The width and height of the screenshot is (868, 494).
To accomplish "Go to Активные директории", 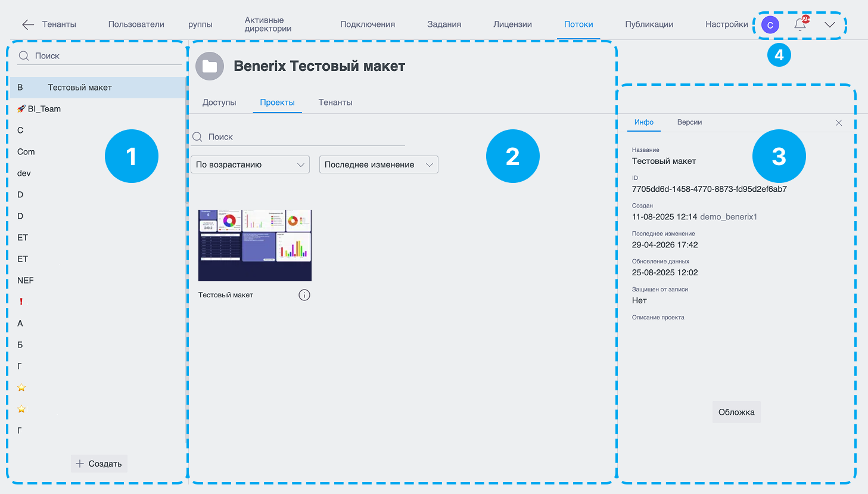I will tap(268, 24).
